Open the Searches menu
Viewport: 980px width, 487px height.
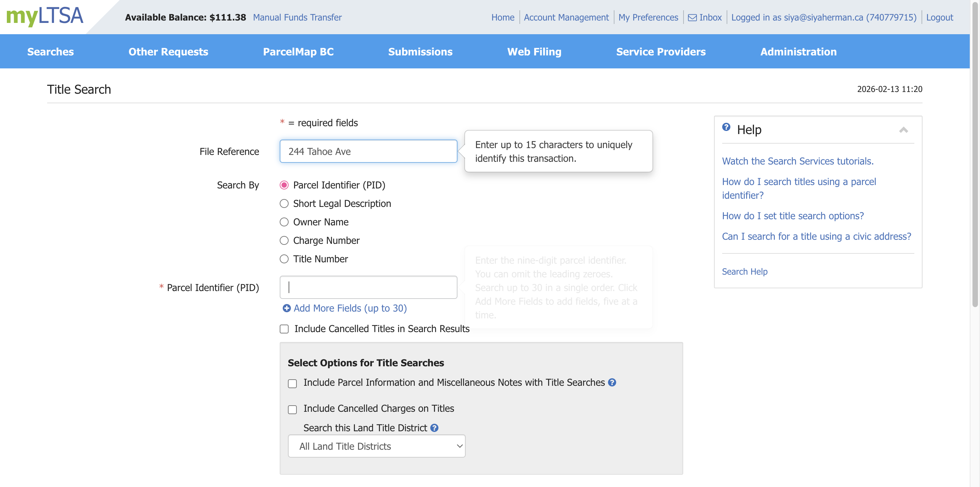click(x=50, y=52)
